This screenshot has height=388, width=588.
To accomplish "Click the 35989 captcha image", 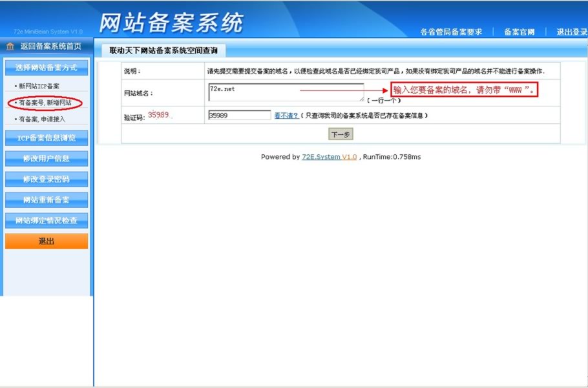I will (158, 115).
